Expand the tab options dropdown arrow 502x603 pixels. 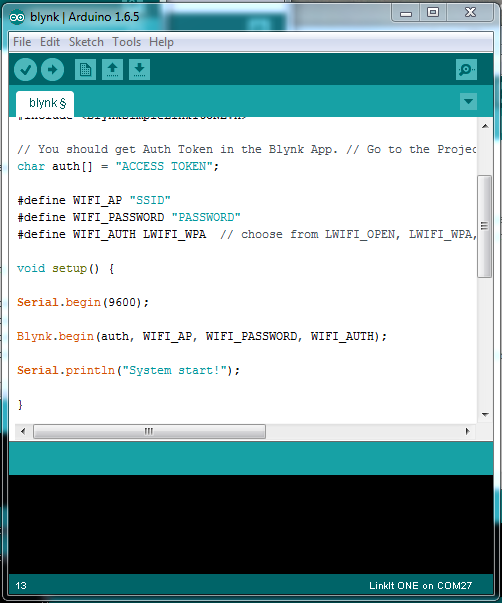468,102
